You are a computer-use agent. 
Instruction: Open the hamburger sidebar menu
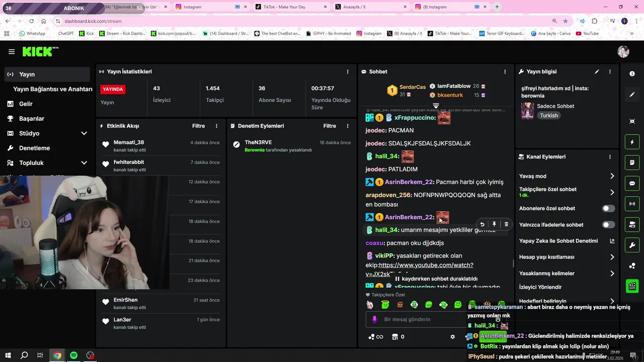[x=11, y=51]
